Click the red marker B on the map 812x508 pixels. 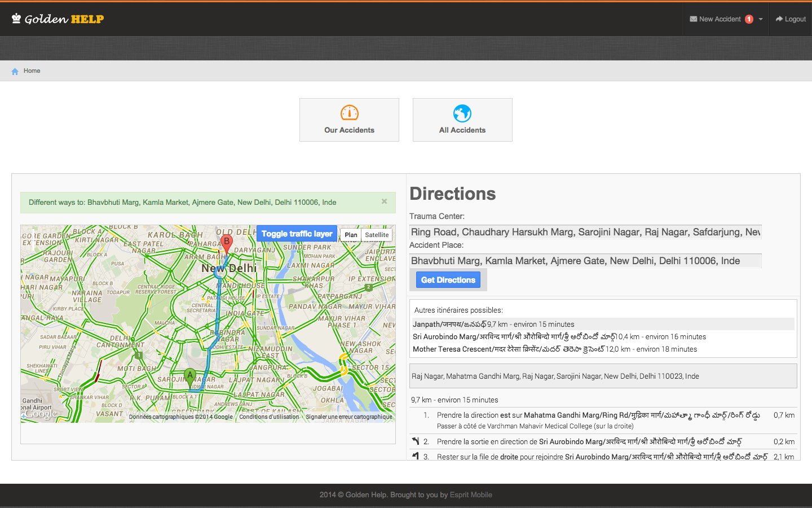pos(227,243)
